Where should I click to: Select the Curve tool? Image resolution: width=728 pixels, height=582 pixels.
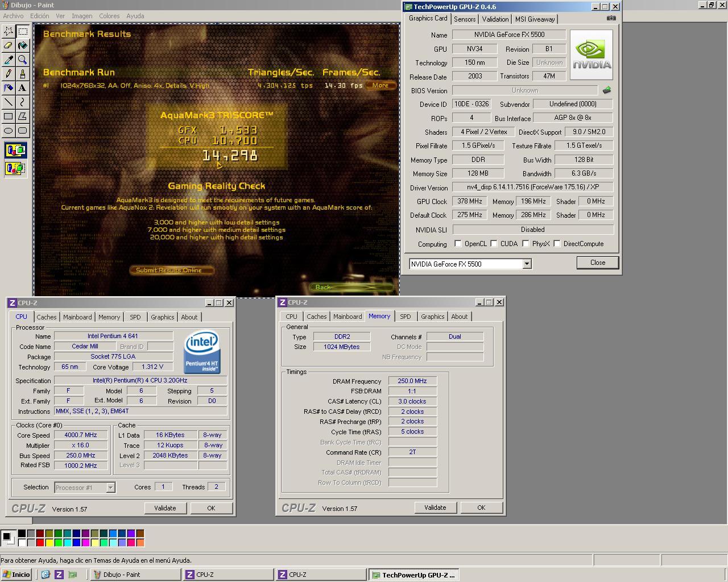tap(23, 102)
